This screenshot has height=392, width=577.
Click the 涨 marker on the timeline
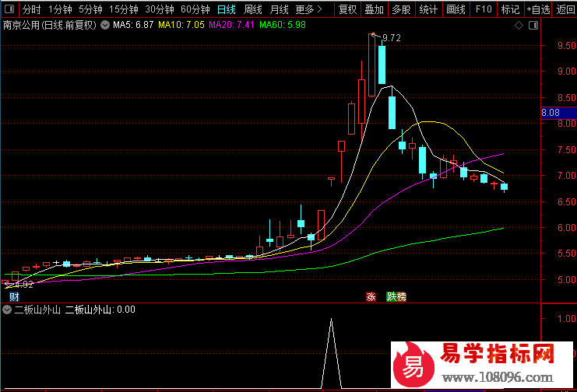[x=371, y=297]
